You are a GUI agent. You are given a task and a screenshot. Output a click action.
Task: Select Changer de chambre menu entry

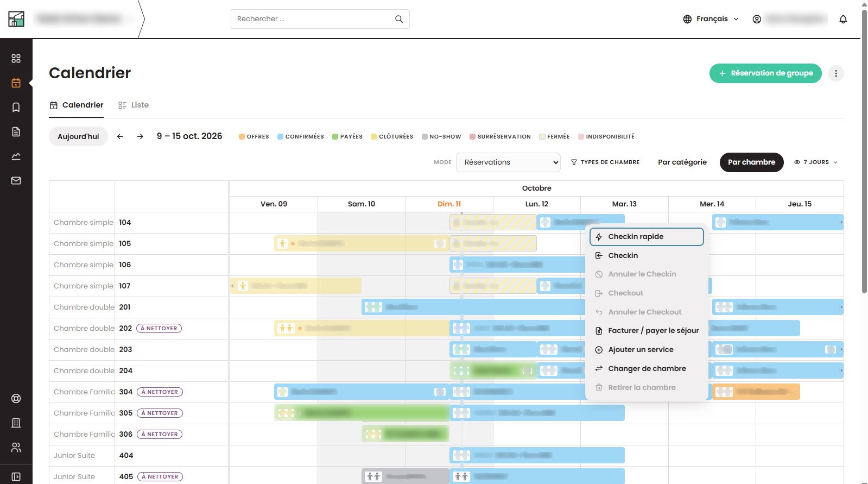(647, 368)
